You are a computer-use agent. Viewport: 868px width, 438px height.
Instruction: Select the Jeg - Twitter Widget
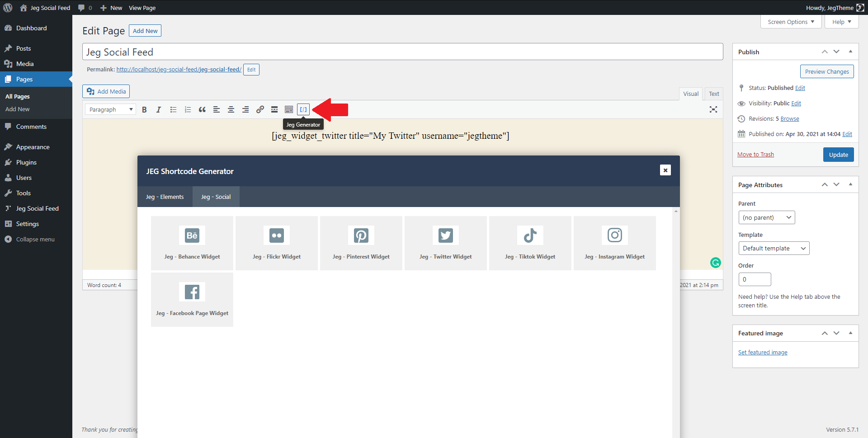(x=445, y=243)
